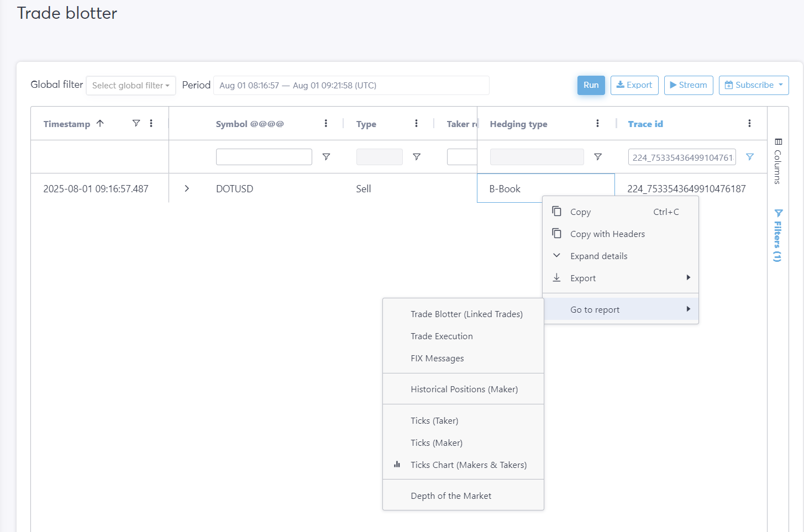Choose Copy with Headers in context menu
The height and width of the screenshot is (532, 804).
tap(607, 234)
